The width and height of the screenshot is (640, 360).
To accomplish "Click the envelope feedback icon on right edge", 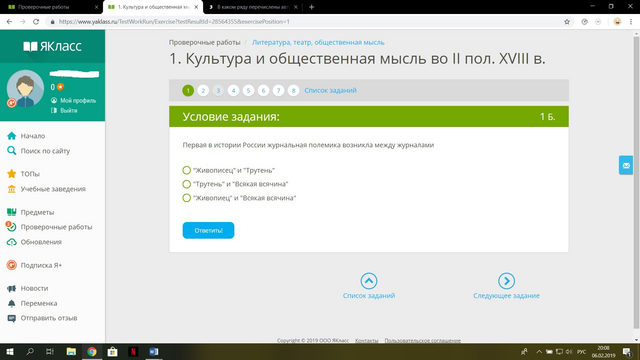I will coord(626,165).
